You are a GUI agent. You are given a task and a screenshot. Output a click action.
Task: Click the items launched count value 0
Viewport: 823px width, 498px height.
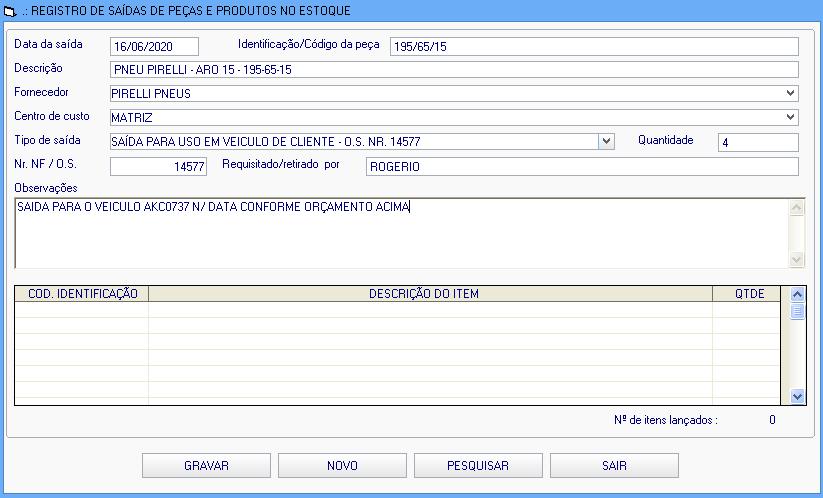[x=772, y=420]
